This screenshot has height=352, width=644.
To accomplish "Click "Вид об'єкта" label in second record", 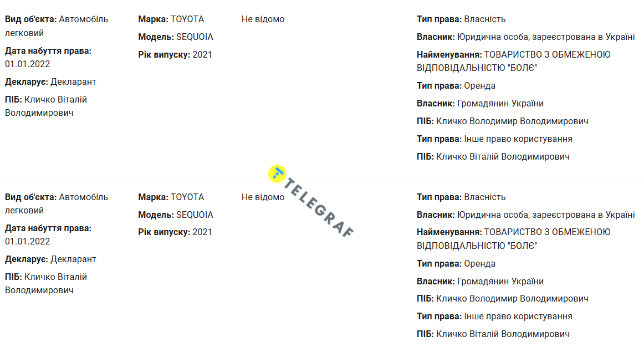I will point(31,197).
